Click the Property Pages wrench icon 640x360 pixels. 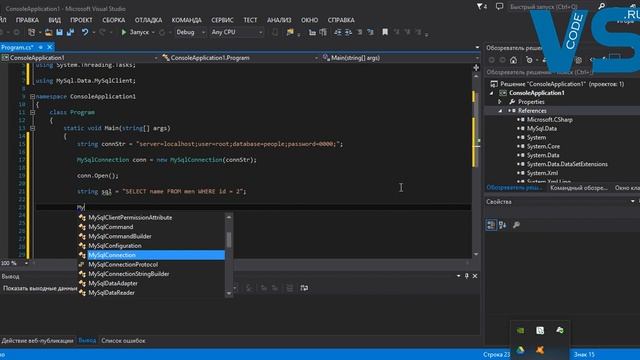point(516,225)
